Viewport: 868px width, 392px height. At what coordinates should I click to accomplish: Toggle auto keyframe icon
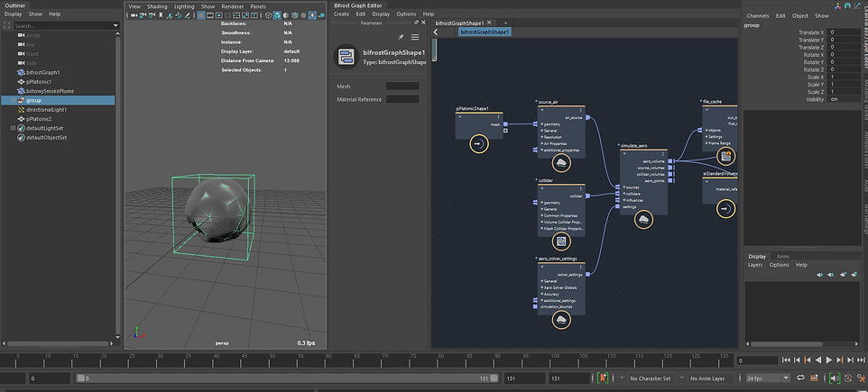pos(848,378)
